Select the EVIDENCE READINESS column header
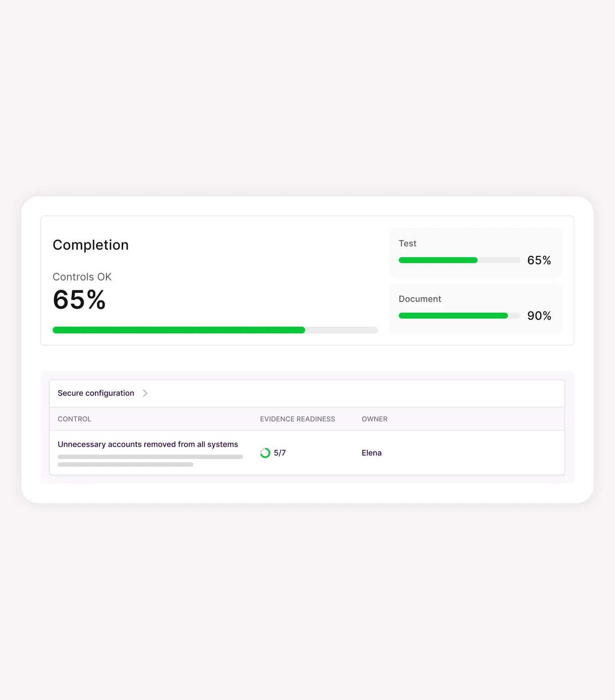 point(297,419)
